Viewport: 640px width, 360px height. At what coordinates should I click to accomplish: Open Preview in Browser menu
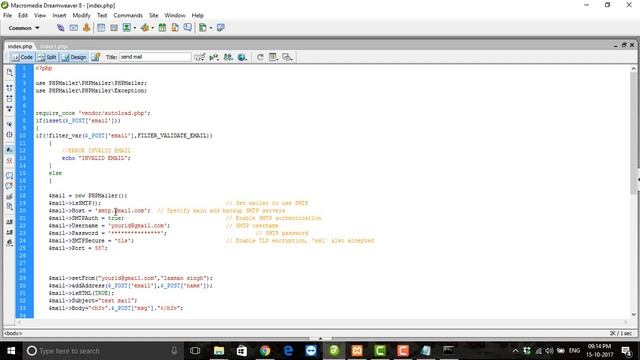click(x=242, y=57)
